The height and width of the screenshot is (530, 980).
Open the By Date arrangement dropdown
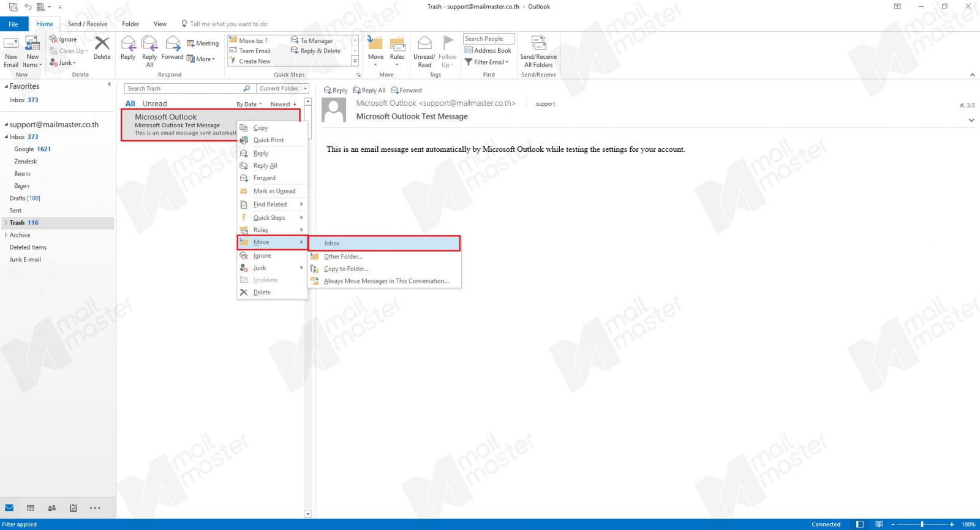click(249, 105)
